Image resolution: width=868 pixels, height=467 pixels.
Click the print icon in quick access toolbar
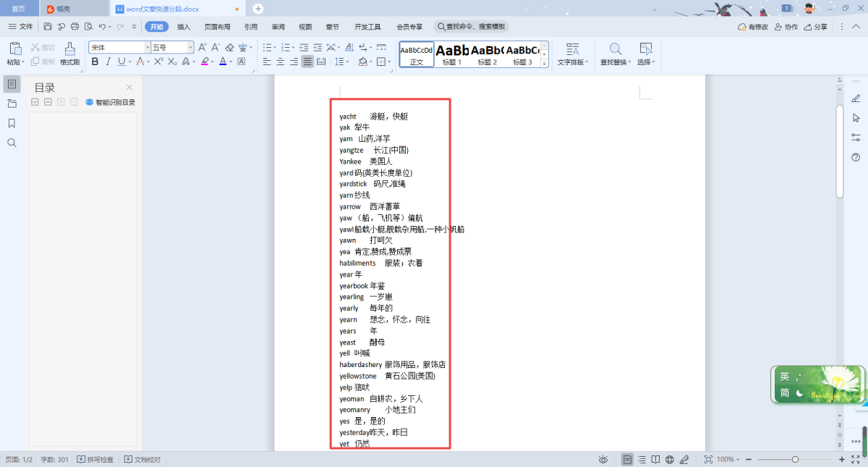(75, 27)
